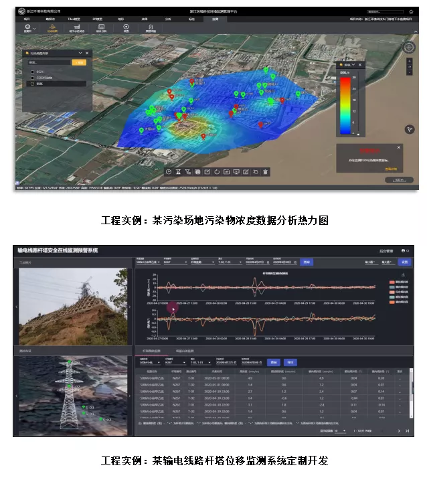Open the first tab in the top menu bar

27,19
